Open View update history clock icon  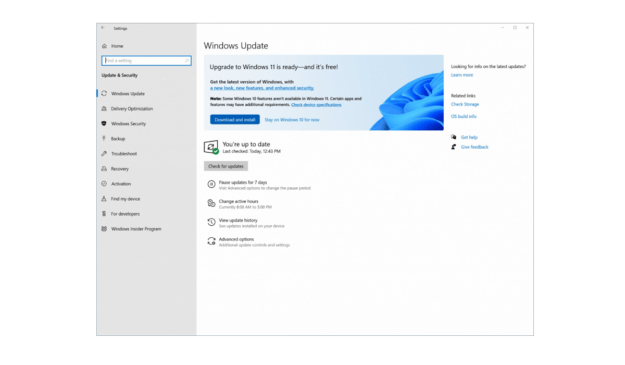[211, 222]
